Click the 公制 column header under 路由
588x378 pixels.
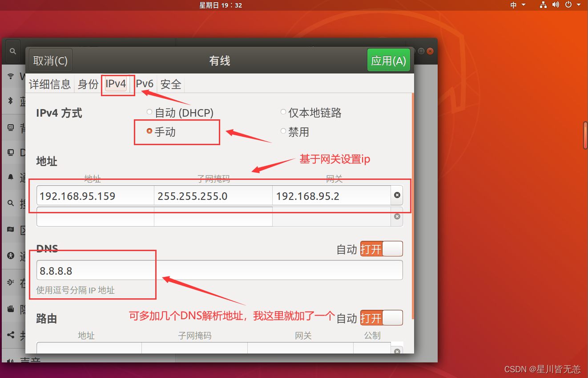click(372, 335)
